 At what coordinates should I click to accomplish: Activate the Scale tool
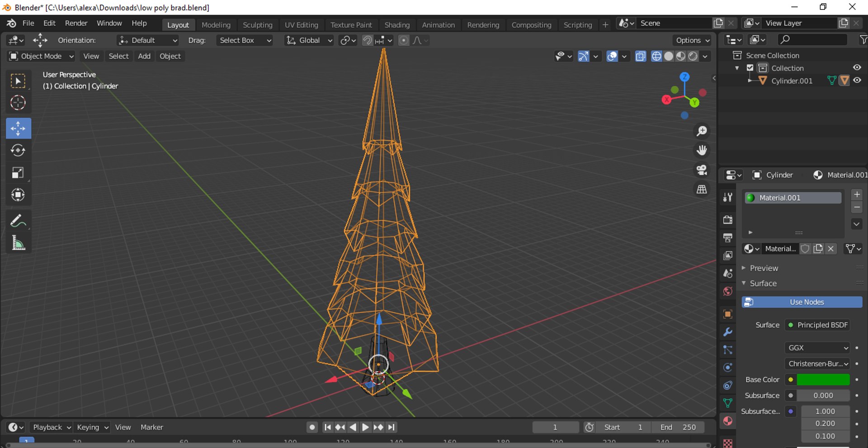pyautogui.click(x=18, y=173)
